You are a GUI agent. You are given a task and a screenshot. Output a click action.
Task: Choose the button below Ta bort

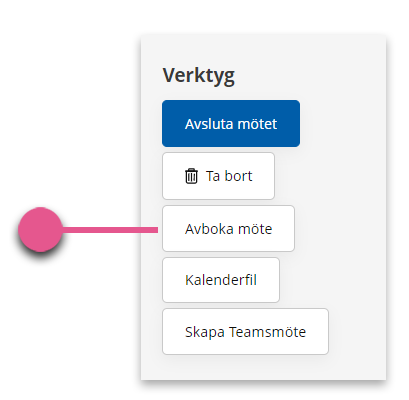(x=228, y=229)
